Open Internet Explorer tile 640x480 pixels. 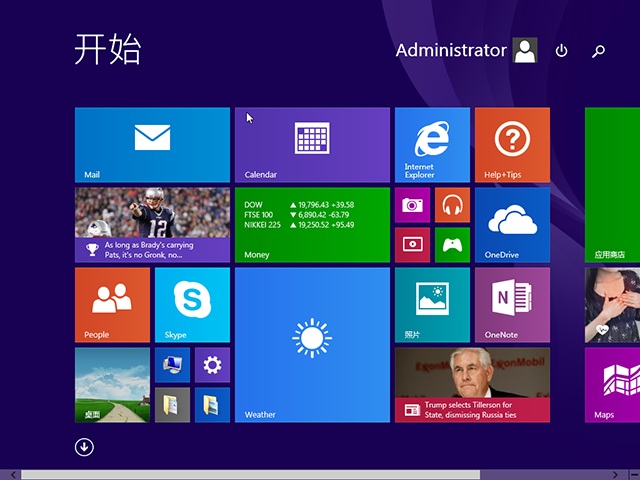[432, 144]
